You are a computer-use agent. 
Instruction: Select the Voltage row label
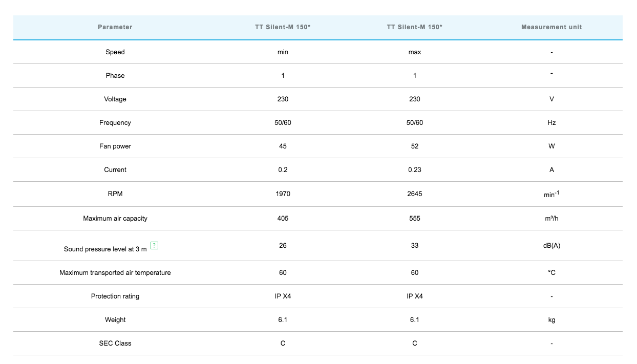click(115, 99)
